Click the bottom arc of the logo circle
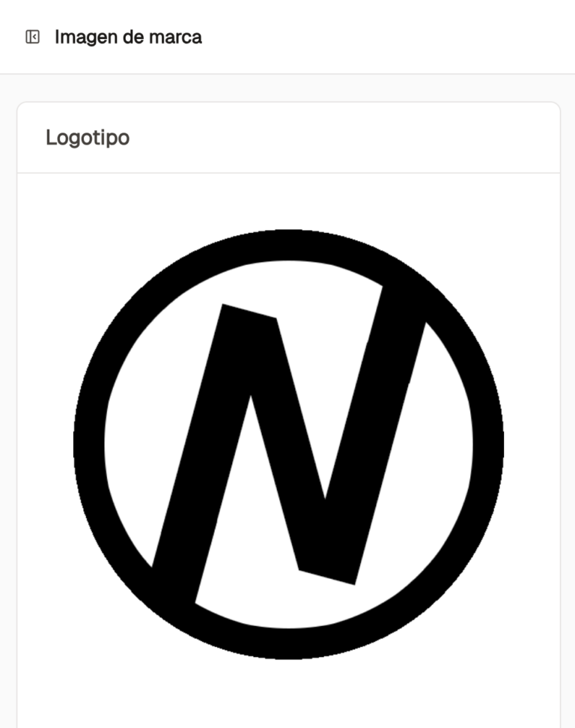 pos(288,644)
